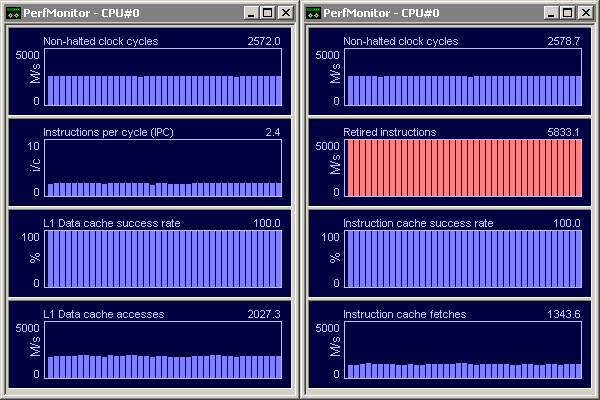
Task: Click the Instructions per cycle bar graph
Action: [163, 168]
